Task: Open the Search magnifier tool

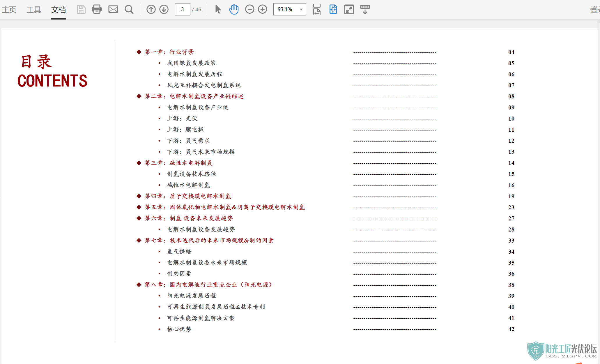Action: pyautogui.click(x=129, y=10)
